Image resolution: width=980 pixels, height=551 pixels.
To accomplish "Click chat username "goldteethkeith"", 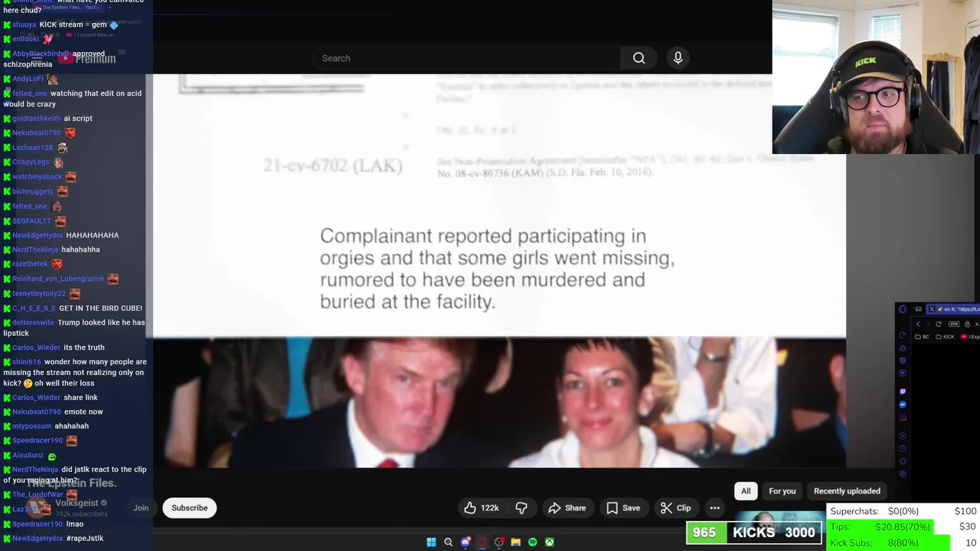I will coord(36,119).
